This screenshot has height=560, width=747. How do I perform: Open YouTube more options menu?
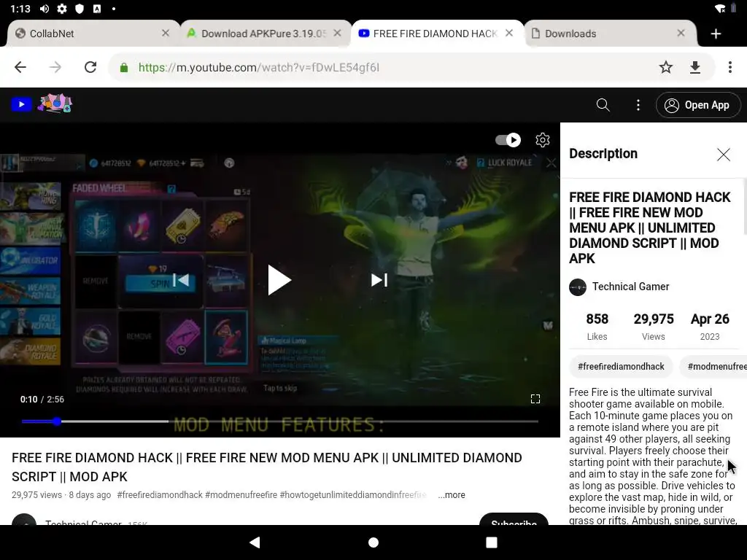tap(638, 105)
